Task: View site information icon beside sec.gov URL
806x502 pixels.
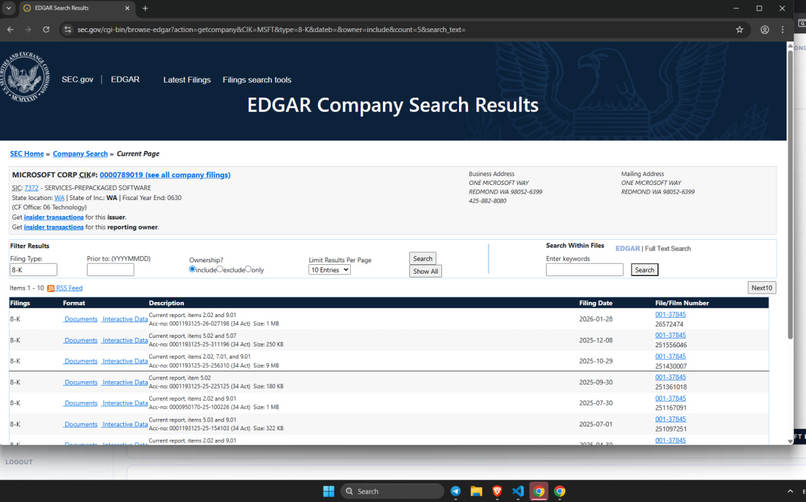Action: point(67,30)
